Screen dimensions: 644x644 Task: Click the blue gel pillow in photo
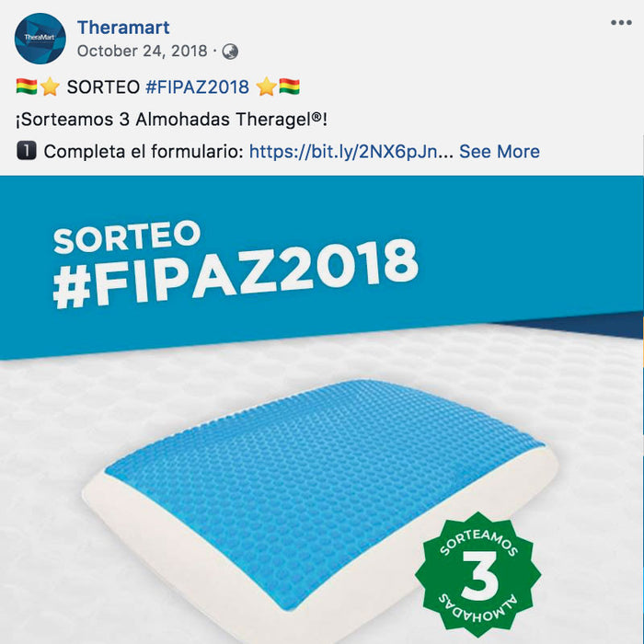[x=320, y=493]
